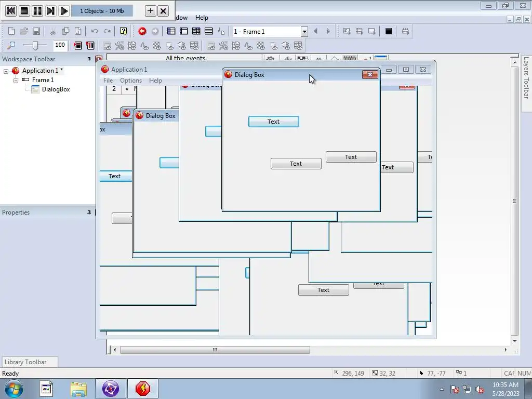Viewport: 532px width, 399px height.
Task: Click the zoom slider handle
Action: pyautogui.click(x=35, y=45)
